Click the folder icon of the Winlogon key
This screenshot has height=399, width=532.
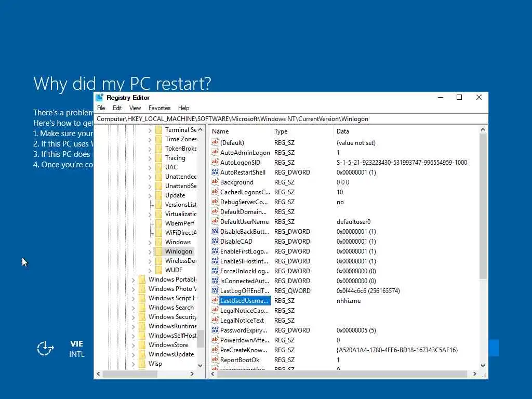158,251
